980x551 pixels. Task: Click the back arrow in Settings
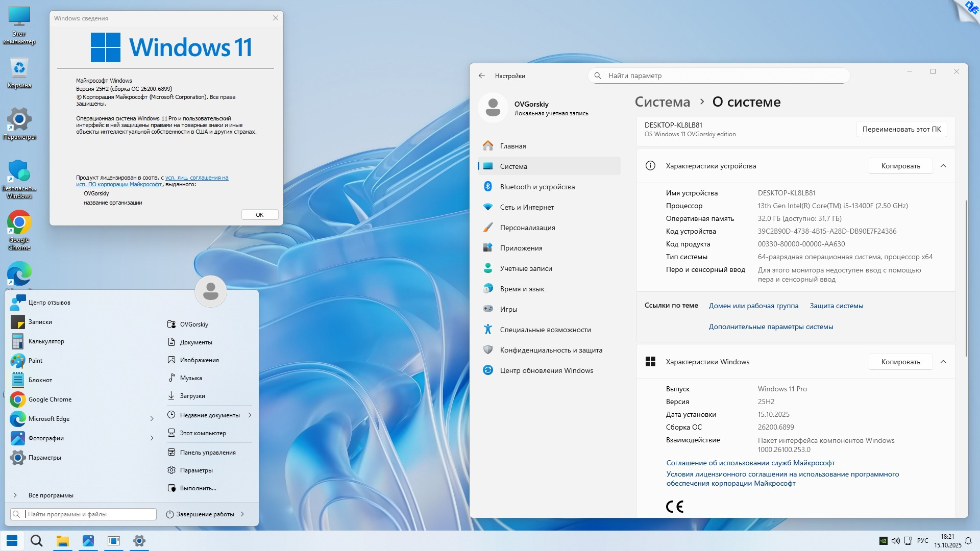482,76
